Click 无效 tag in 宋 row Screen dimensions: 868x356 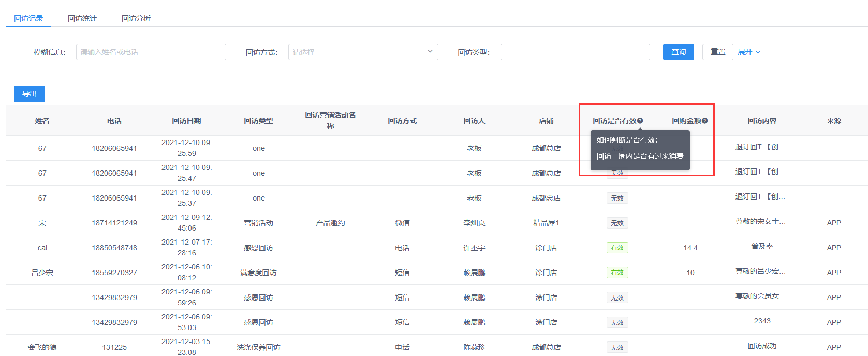[x=617, y=223]
